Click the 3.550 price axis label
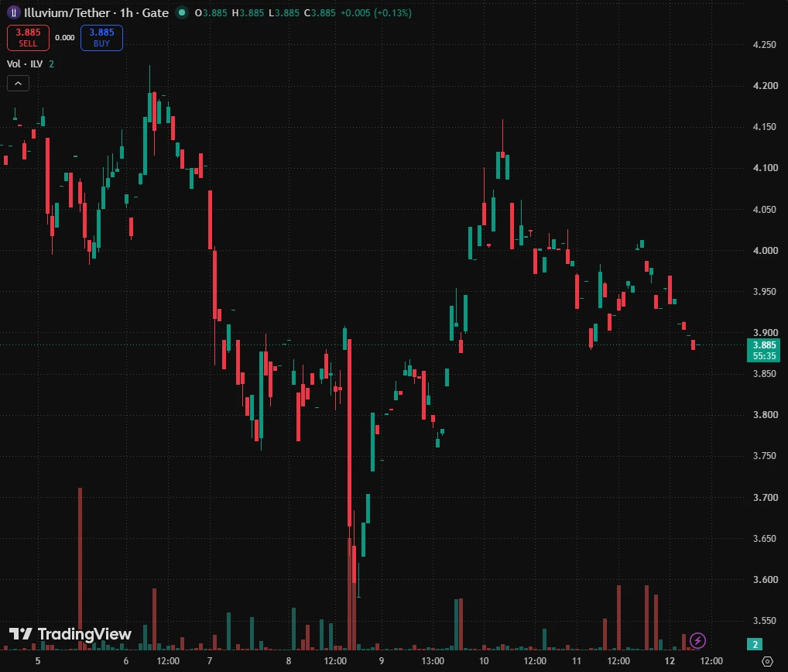 coord(764,621)
